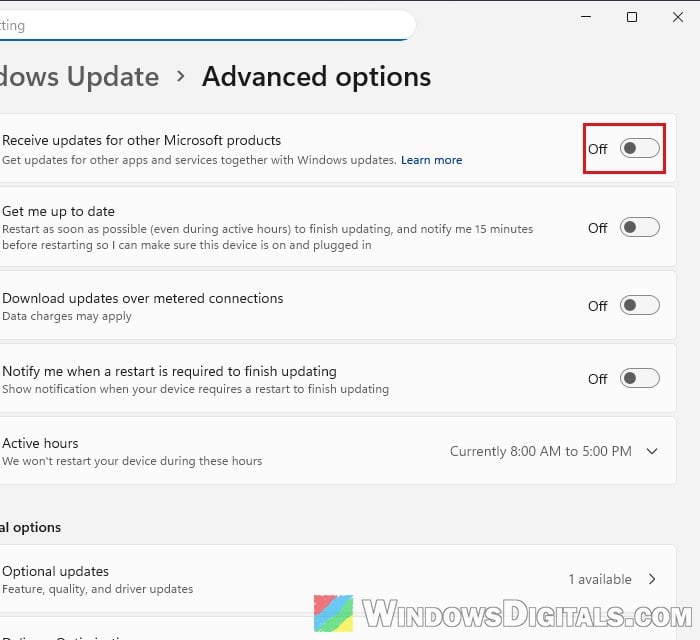Click the Optional updates row title
This screenshot has height=640, width=700.
click(55, 571)
